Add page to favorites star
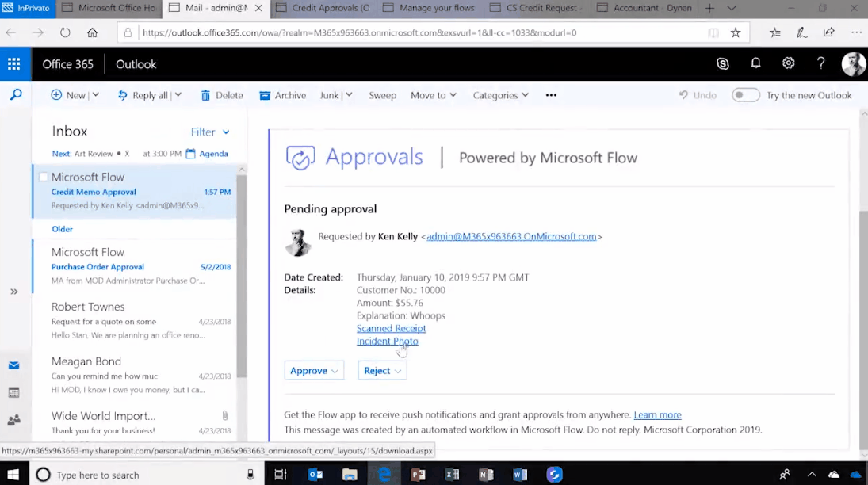Viewport: 868px width, 485px height. 735,32
